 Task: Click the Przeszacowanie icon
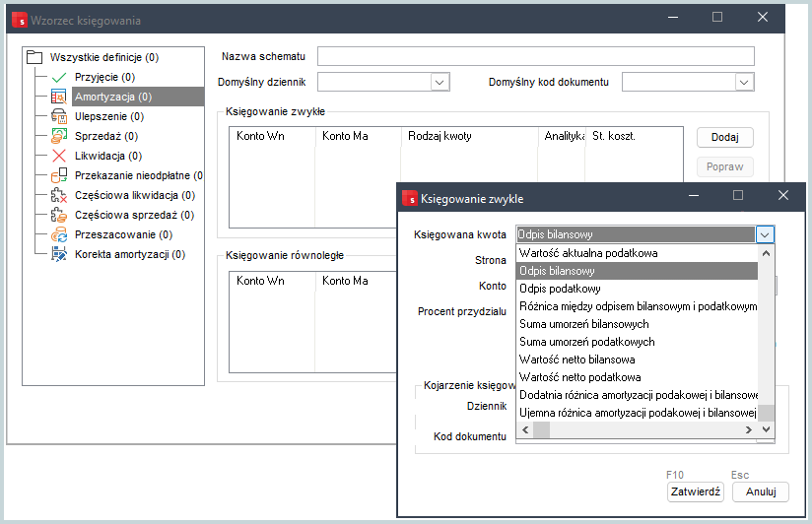pyautogui.click(x=59, y=234)
